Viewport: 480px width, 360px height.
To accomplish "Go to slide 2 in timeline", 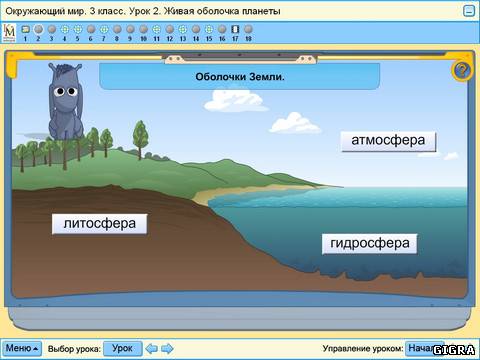I will (x=38, y=29).
